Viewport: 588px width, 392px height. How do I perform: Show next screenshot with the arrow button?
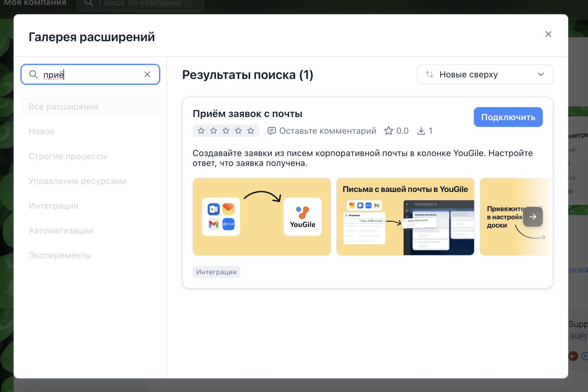pyautogui.click(x=533, y=217)
